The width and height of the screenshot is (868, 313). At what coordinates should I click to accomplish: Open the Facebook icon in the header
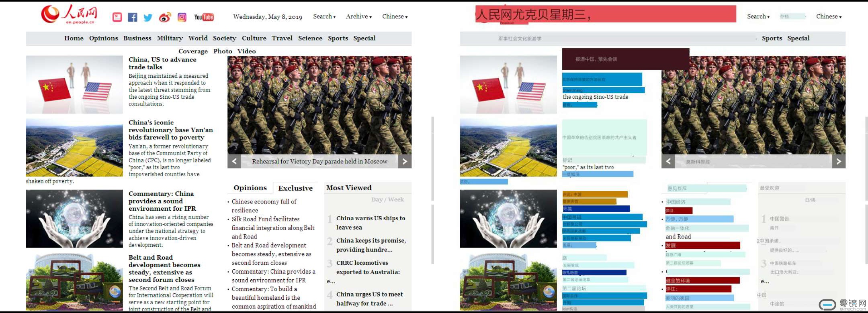tap(133, 17)
